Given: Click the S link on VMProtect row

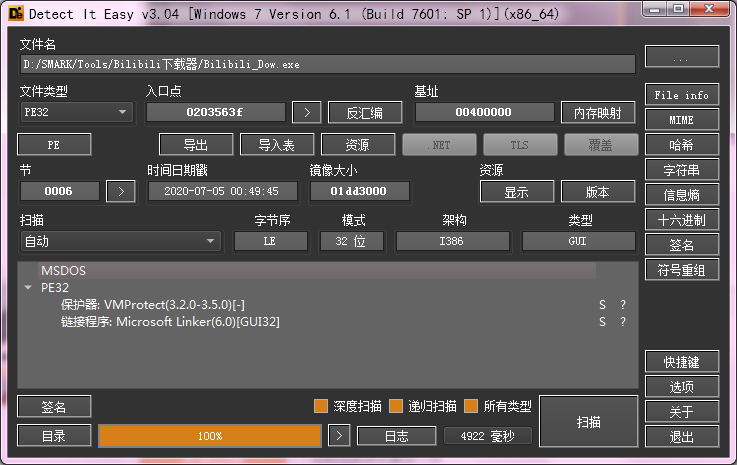Looking at the screenshot, I should pos(602,305).
